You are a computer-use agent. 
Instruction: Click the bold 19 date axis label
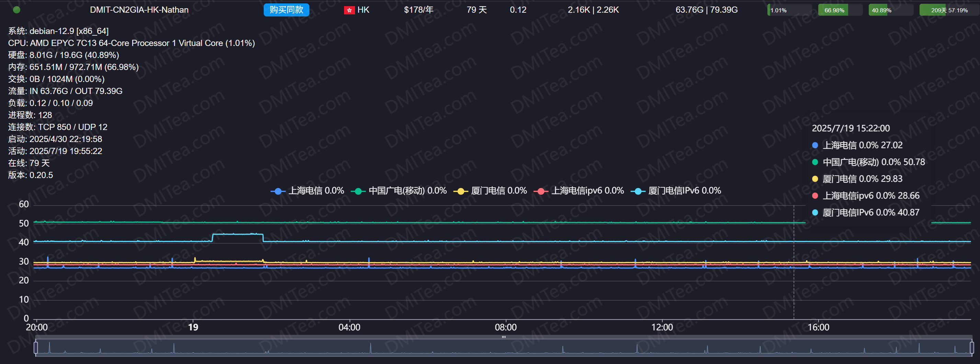(193, 328)
